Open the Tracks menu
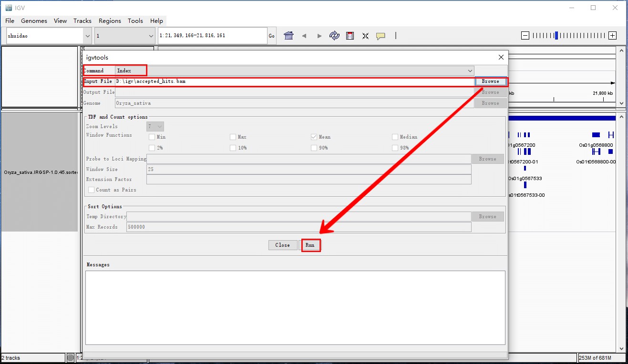 [x=82, y=21]
